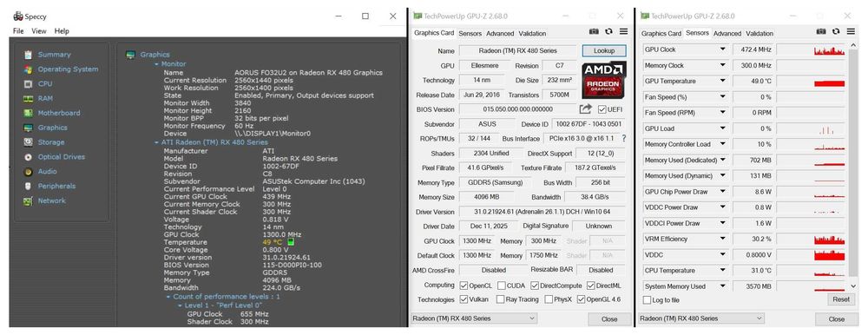Viewport: 868px width, 335px height.
Task: Open the GPU Temperature sensor dropdown arrow
Action: [722, 82]
